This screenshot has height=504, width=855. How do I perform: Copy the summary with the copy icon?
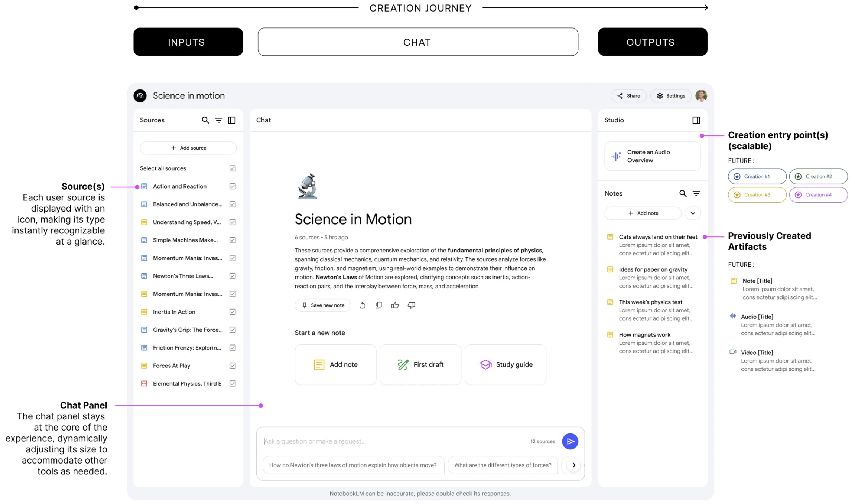378,305
